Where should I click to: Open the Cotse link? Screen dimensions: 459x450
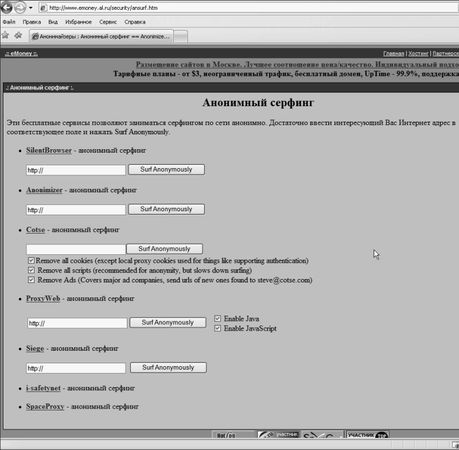pos(35,230)
